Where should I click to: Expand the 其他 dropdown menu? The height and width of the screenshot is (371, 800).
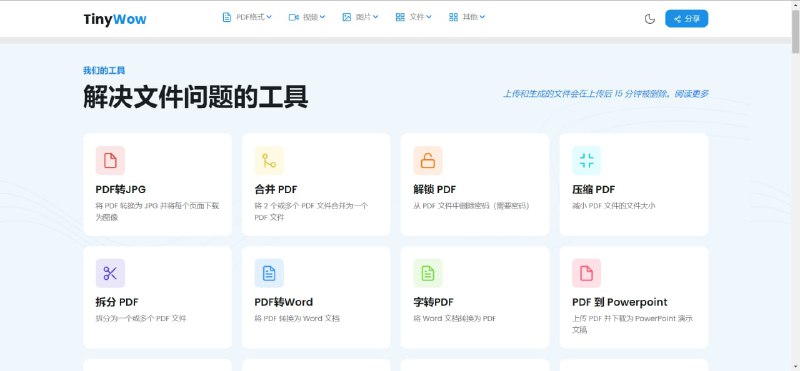tap(467, 17)
